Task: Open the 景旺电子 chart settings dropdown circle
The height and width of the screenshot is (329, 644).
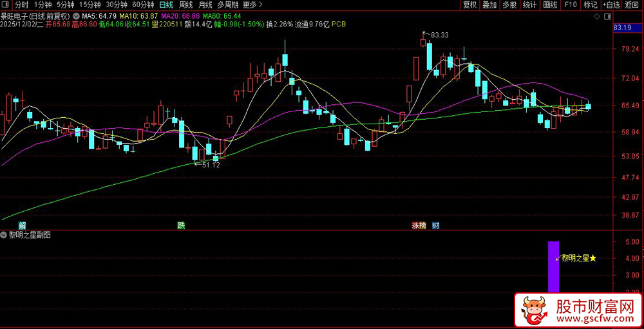Action: click(77, 16)
